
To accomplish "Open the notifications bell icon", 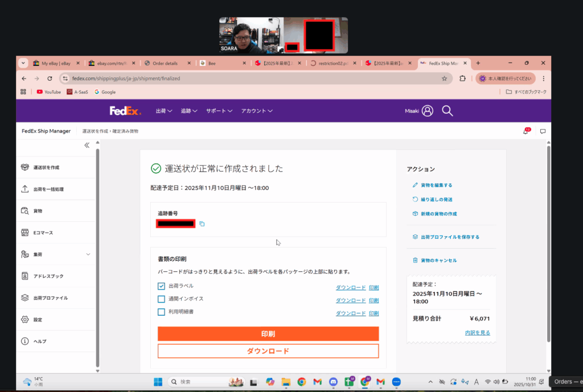I will pos(525,131).
